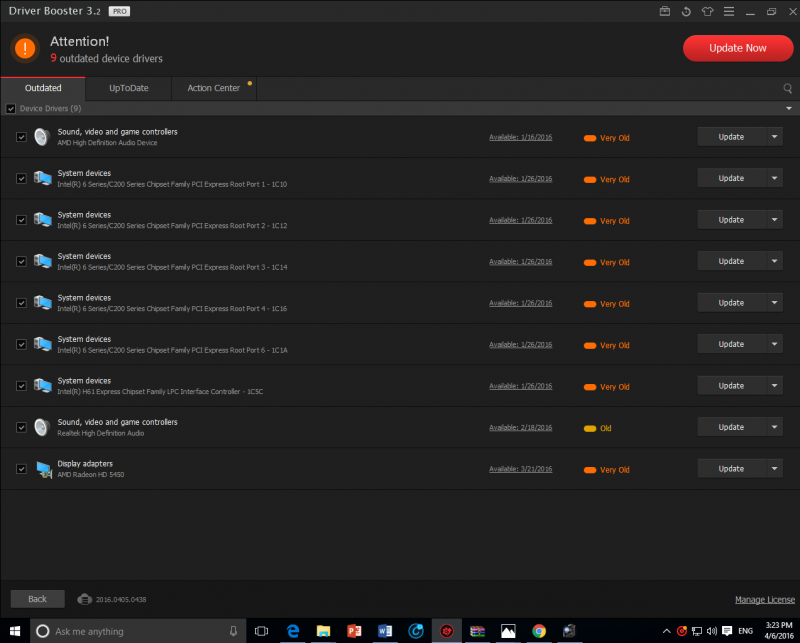Screen dimensions: 800x643
Task: Open Update dropdown arrow for Root Port 1
Action: [774, 178]
